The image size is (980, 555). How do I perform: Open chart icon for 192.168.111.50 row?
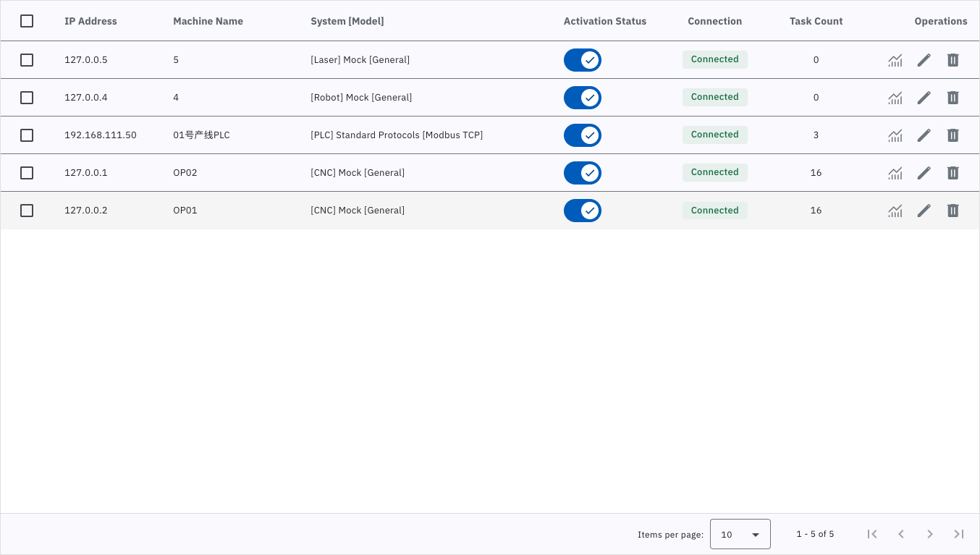[895, 135]
